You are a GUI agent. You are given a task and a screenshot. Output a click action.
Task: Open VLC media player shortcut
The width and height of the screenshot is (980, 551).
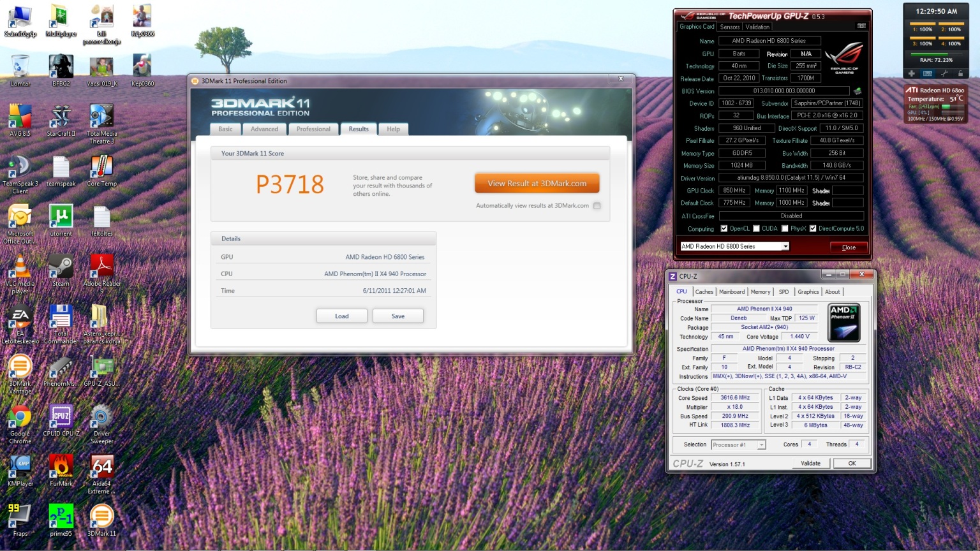pyautogui.click(x=20, y=274)
